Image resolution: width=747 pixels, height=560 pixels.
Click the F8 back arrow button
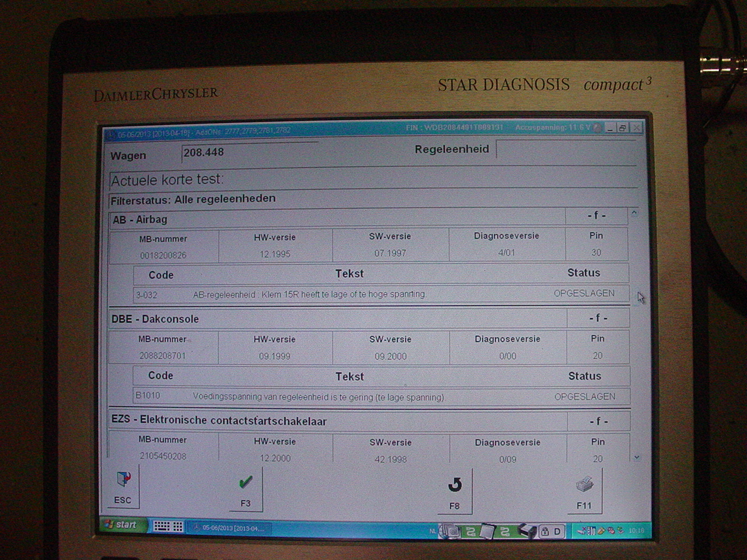tap(455, 491)
